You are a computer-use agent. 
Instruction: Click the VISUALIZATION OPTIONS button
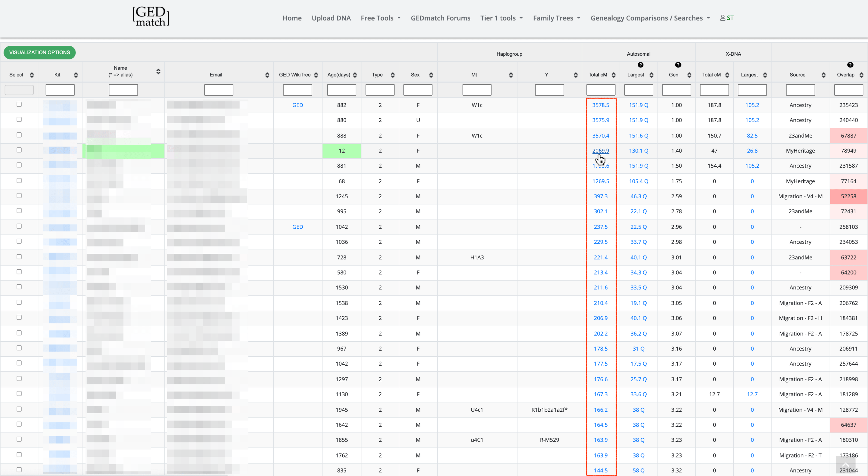tap(39, 53)
